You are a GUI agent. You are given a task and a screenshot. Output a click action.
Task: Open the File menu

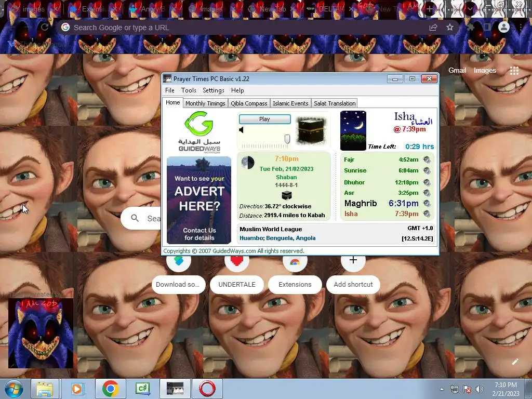(x=170, y=90)
